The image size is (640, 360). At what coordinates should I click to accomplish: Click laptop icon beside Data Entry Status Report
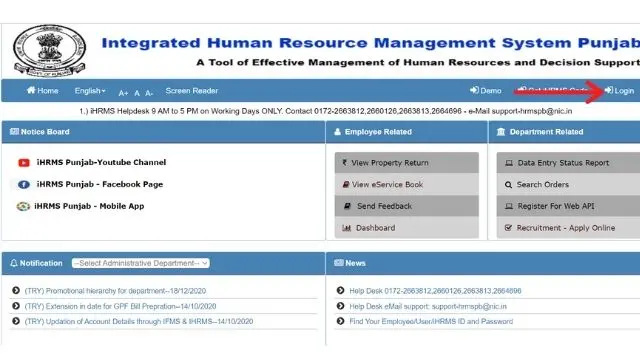(509, 163)
